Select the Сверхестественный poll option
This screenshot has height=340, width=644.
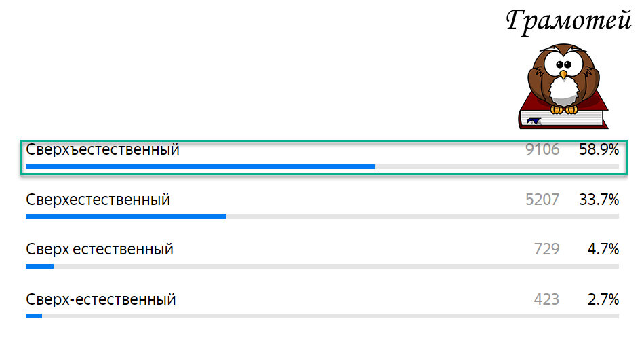[98, 200]
